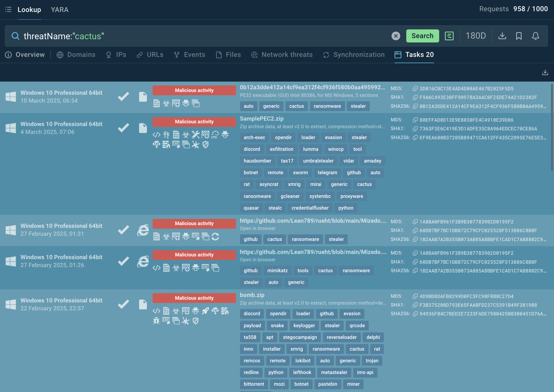
Task: Click the shield indicator icon on SamplePEC2.zip task
Action: [x=205, y=145]
